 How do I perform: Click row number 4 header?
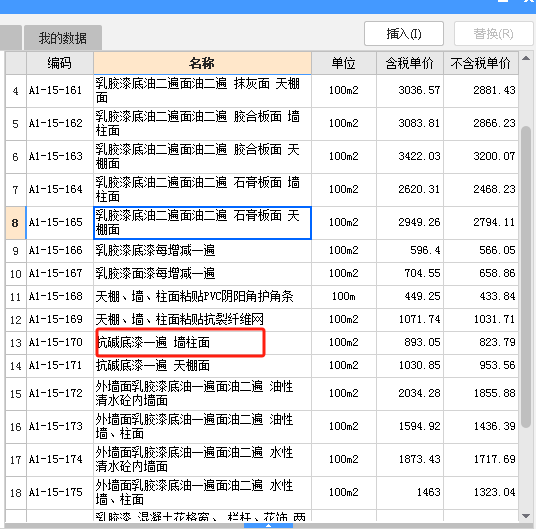click(x=16, y=91)
